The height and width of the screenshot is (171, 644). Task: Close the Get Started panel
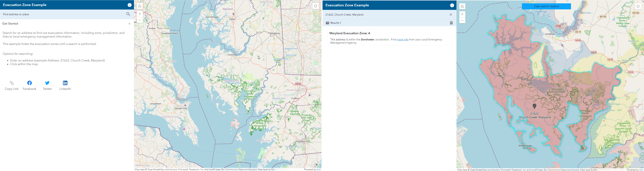coord(129,24)
